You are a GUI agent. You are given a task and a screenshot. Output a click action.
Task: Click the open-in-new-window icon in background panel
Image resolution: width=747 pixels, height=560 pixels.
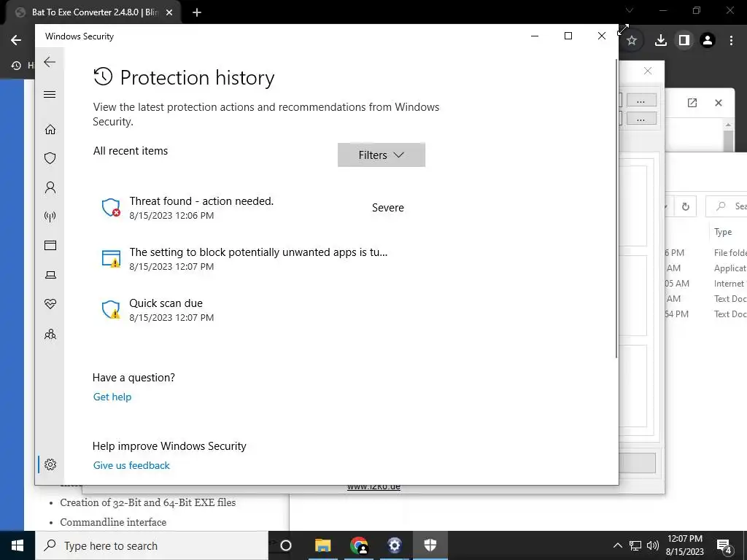coord(692,102)
